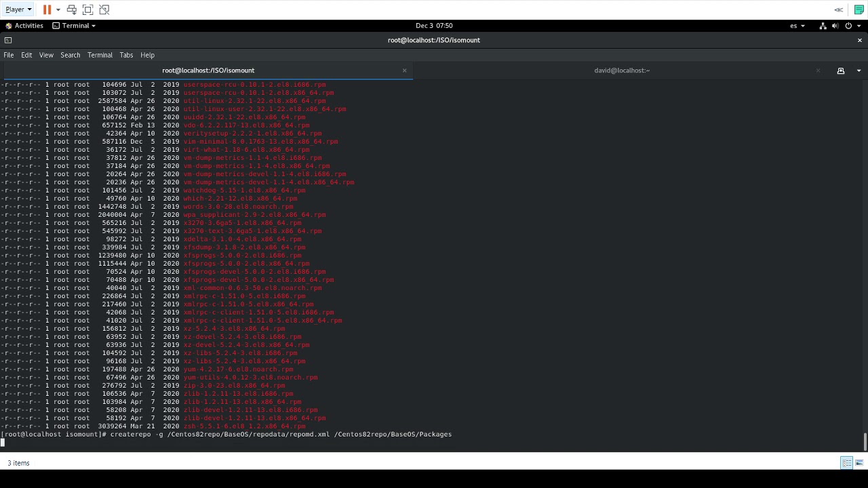Click the new tab icon

point(841,70)
